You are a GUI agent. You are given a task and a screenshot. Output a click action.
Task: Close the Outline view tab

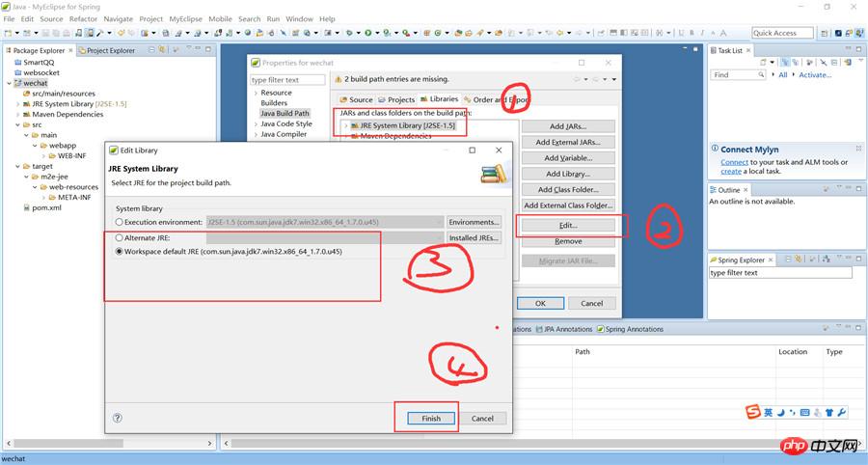tap(746, 190)
